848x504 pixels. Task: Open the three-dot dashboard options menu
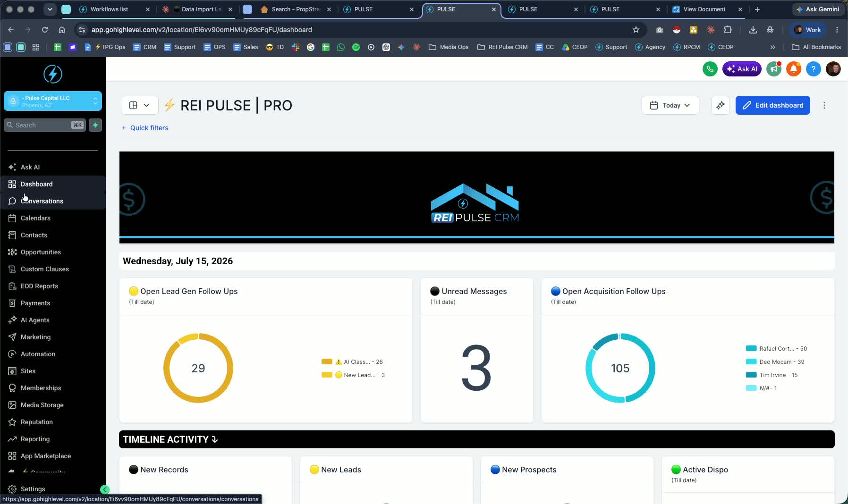tap(824, 105)
